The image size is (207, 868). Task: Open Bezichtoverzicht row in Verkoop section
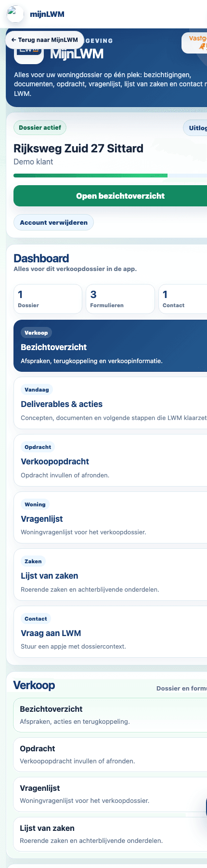click(x=110, y=715)
